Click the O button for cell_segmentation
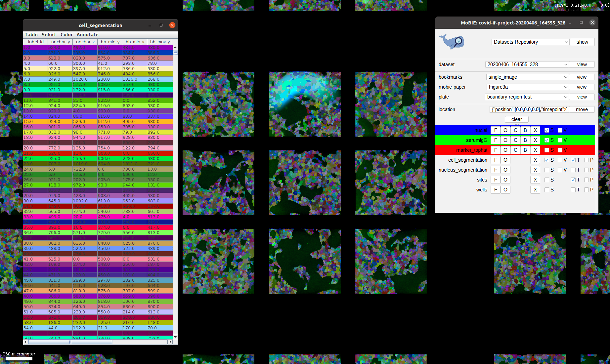This screenshot has width=610, height=364. click(x=505, y=160)
